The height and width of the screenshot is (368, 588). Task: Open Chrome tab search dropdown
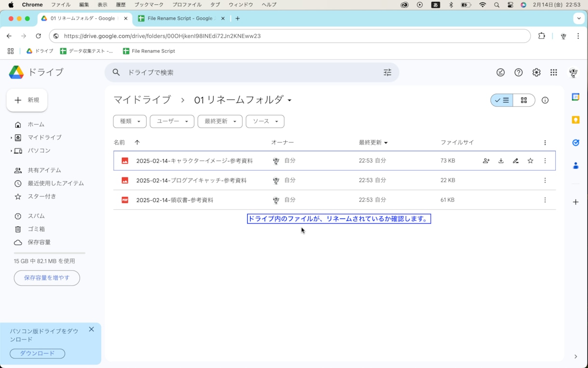[579, 18]
